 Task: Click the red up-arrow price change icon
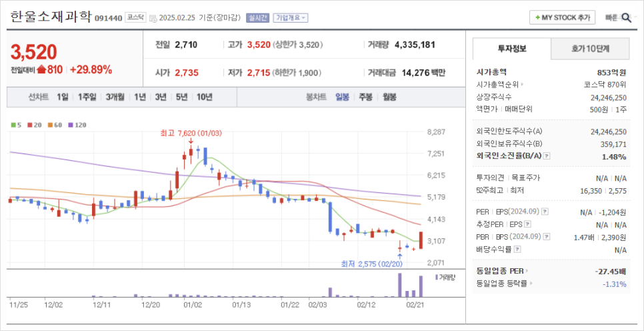pyautogui.click(x=41, y=69)
